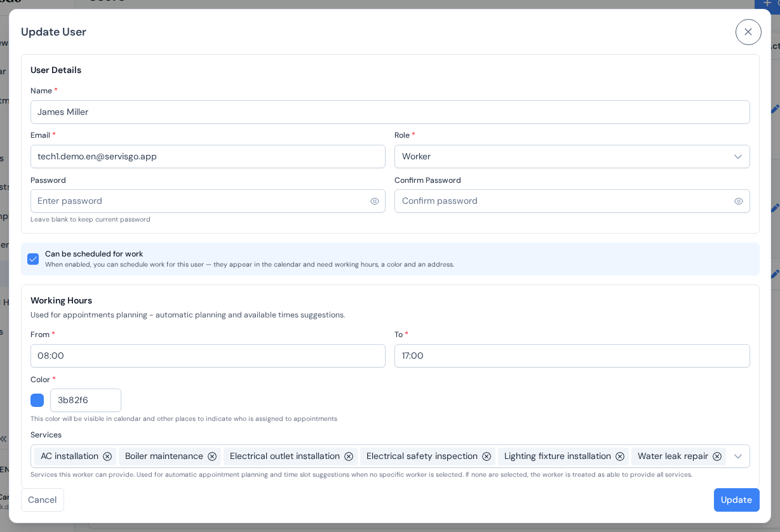The width and height of the screenshot is (780, 532).
Task: Click the Email input field
Action: pos(208,157)
